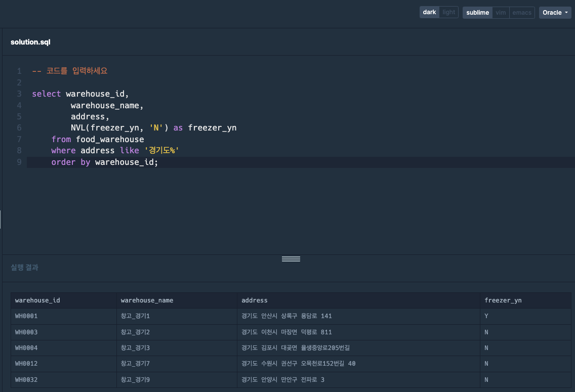Screen dimensions: 575x392
Task: Click the 실행 결과 results heading
Action: (x=24, y=268)
